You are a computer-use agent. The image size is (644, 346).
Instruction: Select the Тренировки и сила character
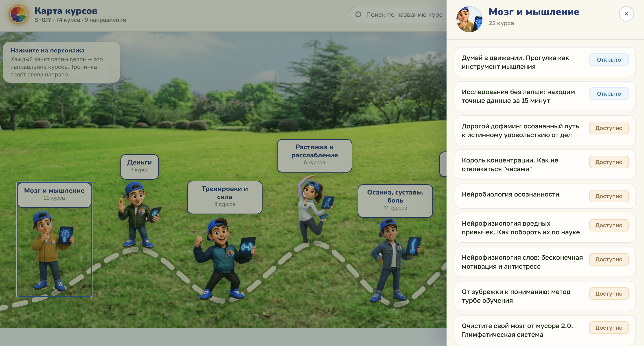click(x=225, y=258)
